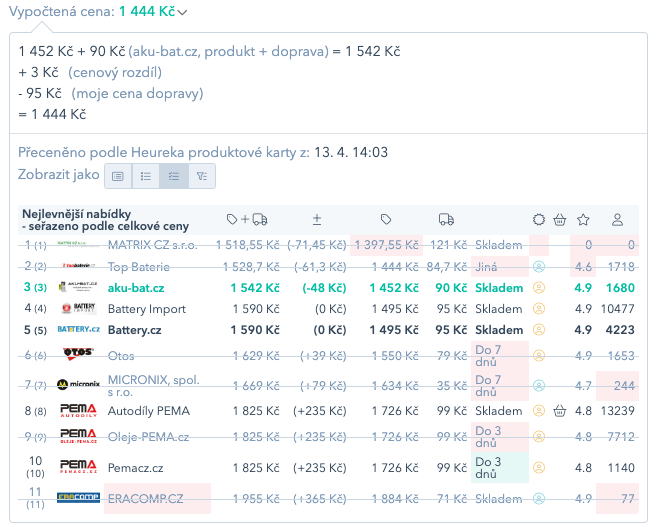Click the 13239 review count for Autodíly PEMA
The width and height of the screenshot is (656, 527).
pyautogui.click(x=618, y=411)
